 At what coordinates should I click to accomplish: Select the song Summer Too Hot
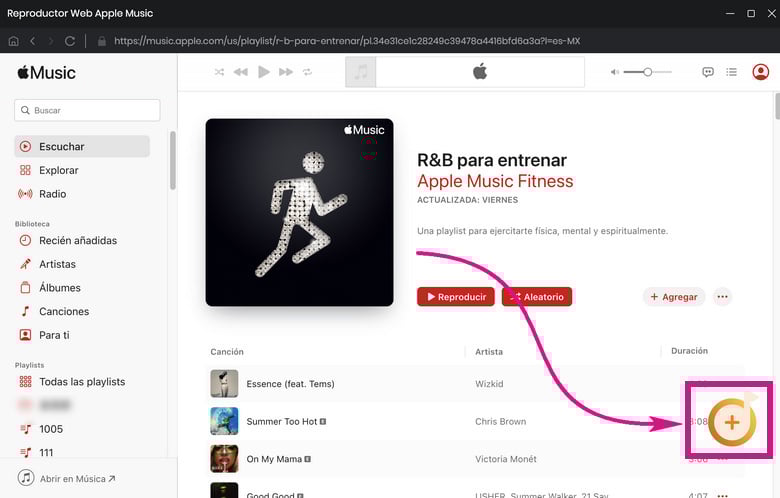coord(282,421)
